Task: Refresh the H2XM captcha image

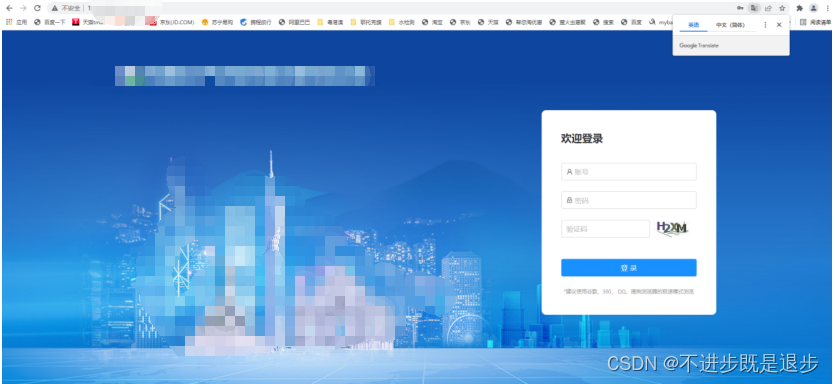Action: pos(672,228)
